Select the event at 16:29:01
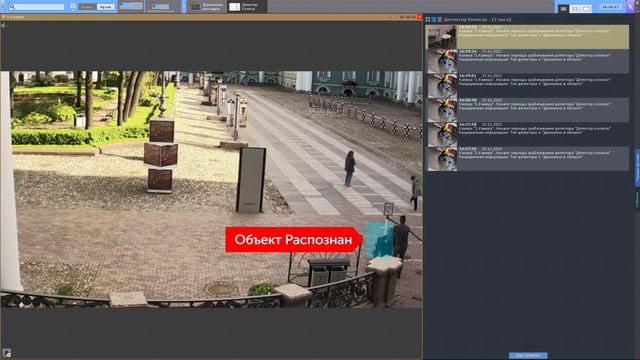Screen dimensions: 640x360 point(527,86)
